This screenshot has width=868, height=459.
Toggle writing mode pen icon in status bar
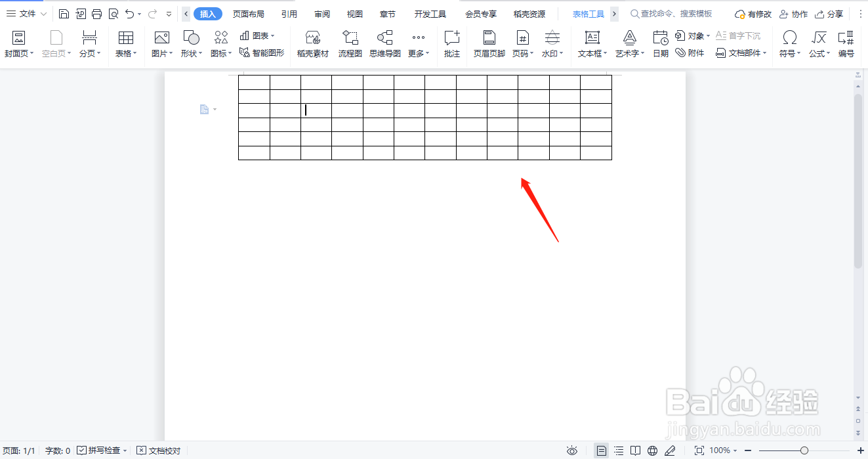(670, 450)
